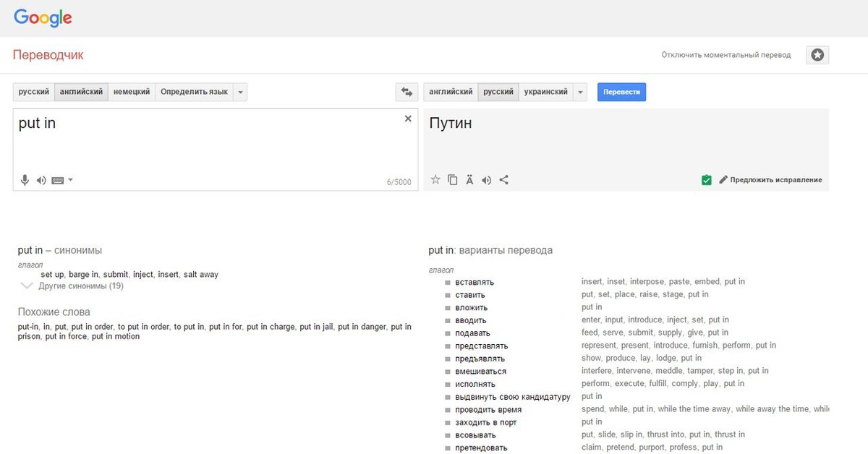Screen dimensions: 868x454
Task: Click the back-translation 'meddle'
Action: point(668,371)
